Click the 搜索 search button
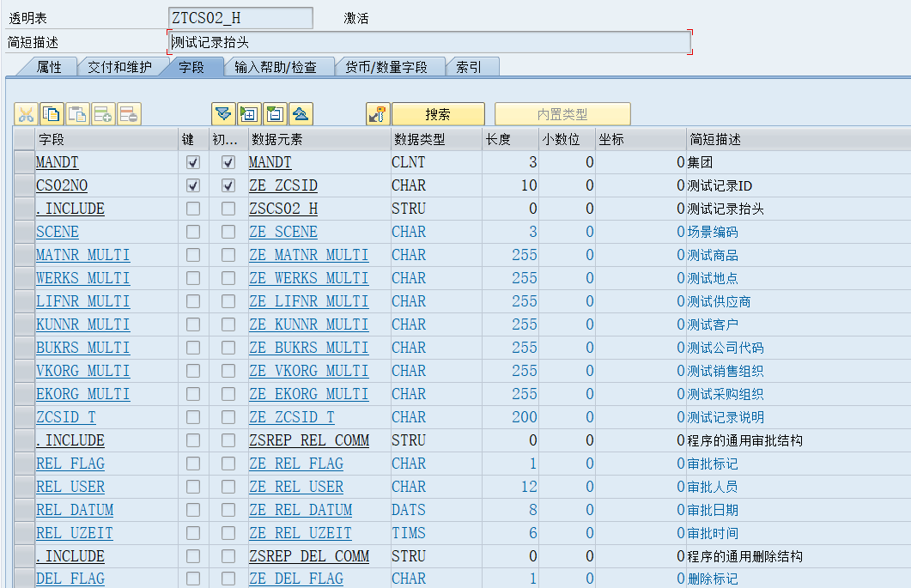The width and height of the screenshot is (911, 588). click(x=438, y=114)
